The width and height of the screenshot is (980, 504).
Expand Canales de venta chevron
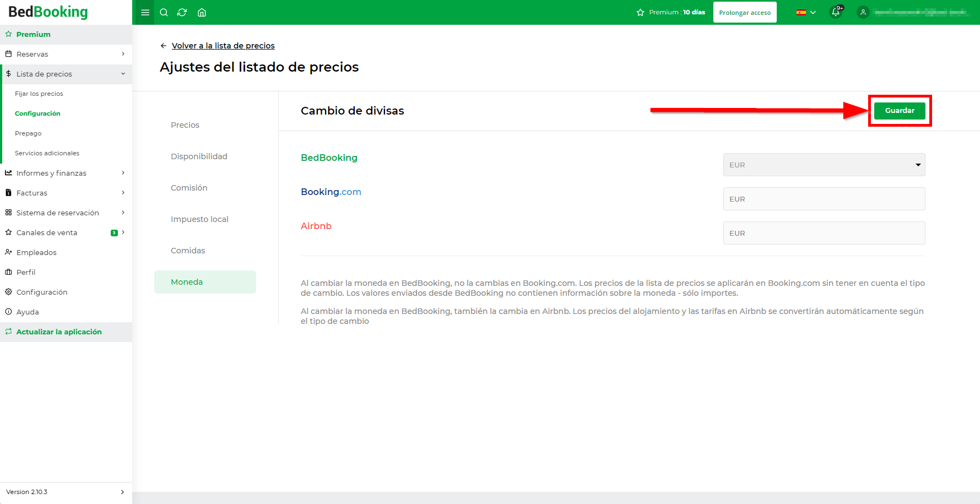[x=123, y=232]
